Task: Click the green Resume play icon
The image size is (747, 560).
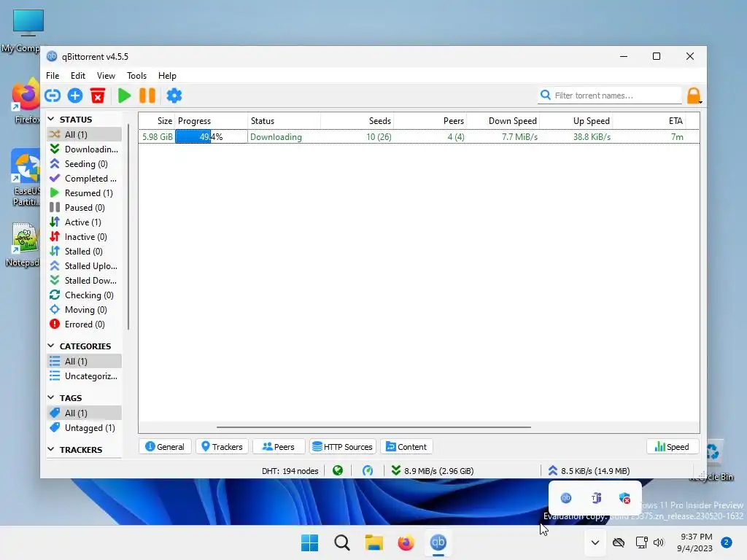Action: tap(124, 96)
